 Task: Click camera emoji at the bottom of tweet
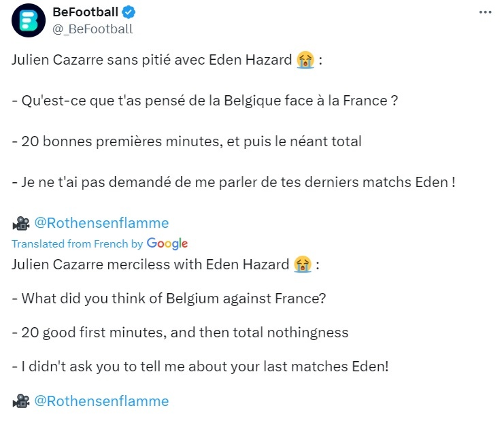(21, 401)
